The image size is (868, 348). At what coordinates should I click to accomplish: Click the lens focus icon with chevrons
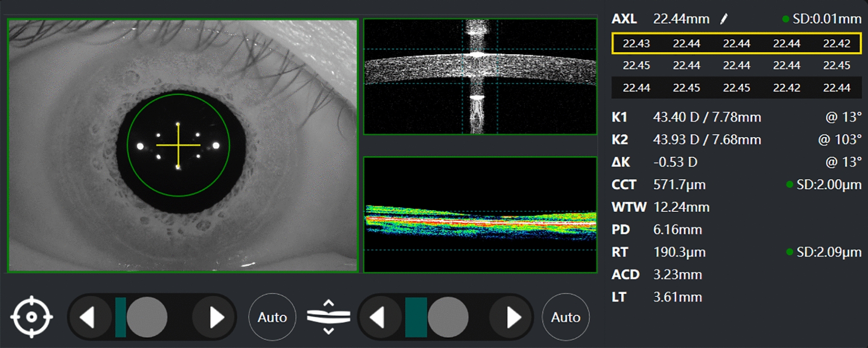coord(329,317)
